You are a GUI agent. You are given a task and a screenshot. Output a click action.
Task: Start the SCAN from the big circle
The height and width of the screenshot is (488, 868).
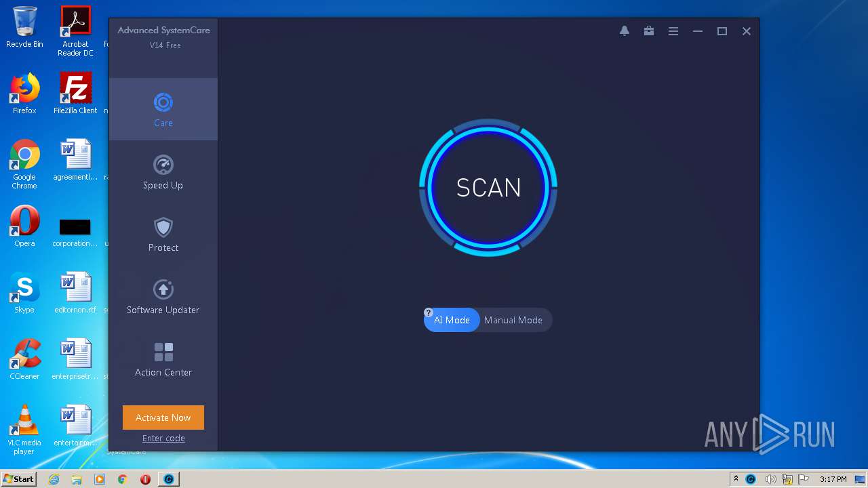(488, 188)
